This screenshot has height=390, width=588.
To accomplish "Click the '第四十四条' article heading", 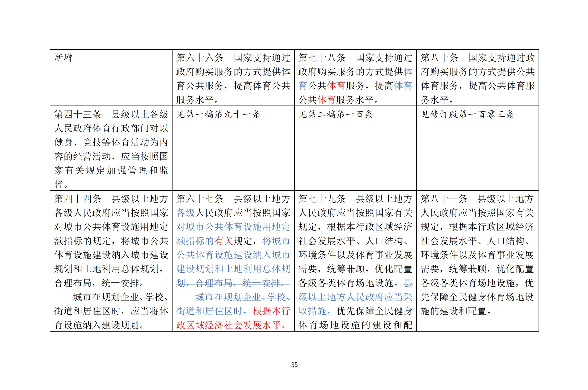I will click(78, 199).
